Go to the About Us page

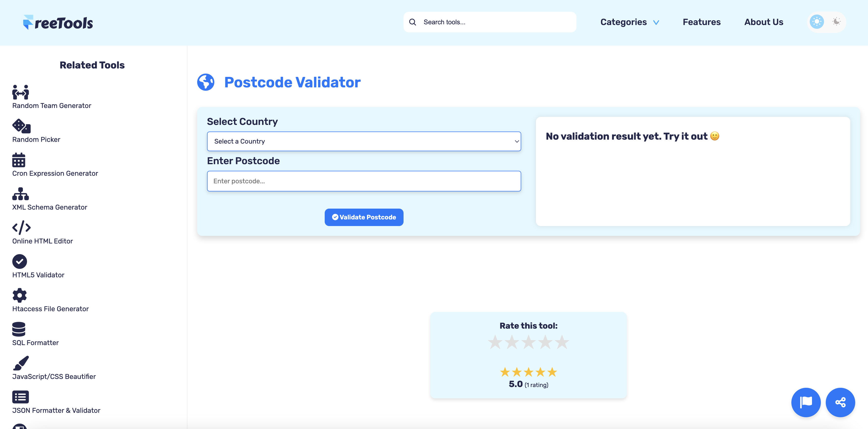pos(764,22)
